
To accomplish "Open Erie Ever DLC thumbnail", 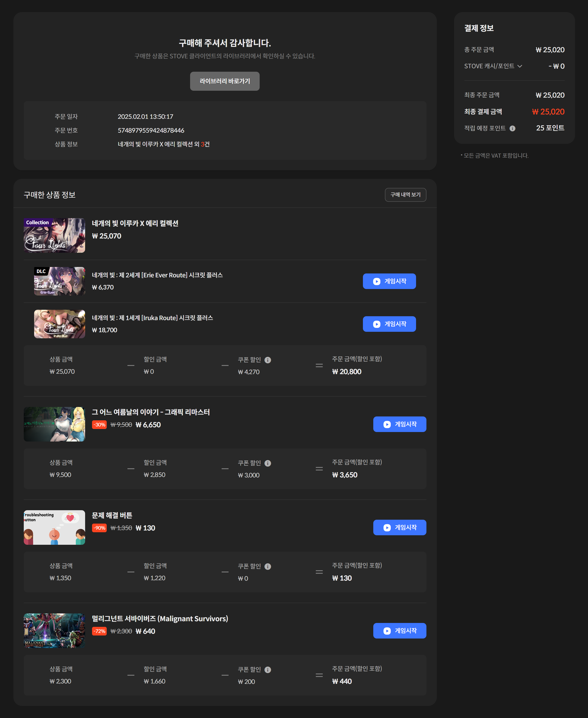I will tap(59, 281).
